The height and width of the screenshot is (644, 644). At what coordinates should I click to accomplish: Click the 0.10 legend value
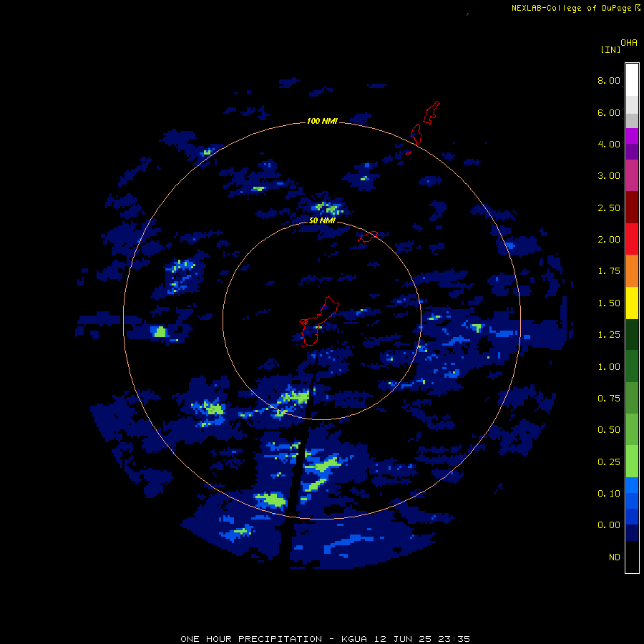tap(609, 494)
